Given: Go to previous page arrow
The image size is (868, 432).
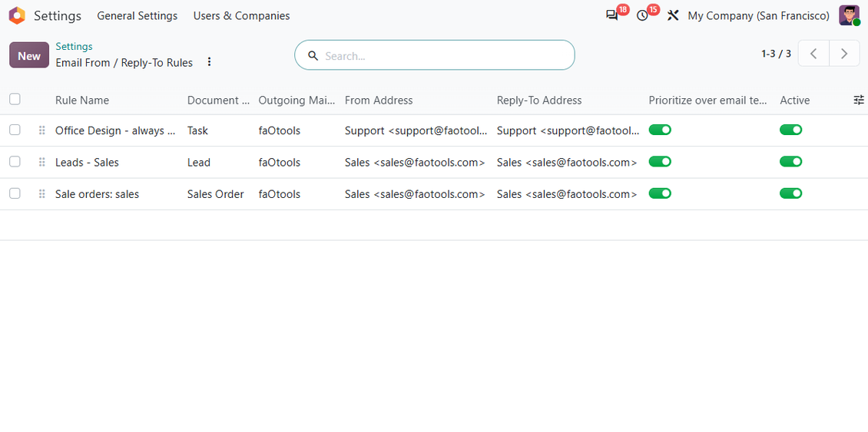Looking at the screenshot, I should (x=813, y=54).
